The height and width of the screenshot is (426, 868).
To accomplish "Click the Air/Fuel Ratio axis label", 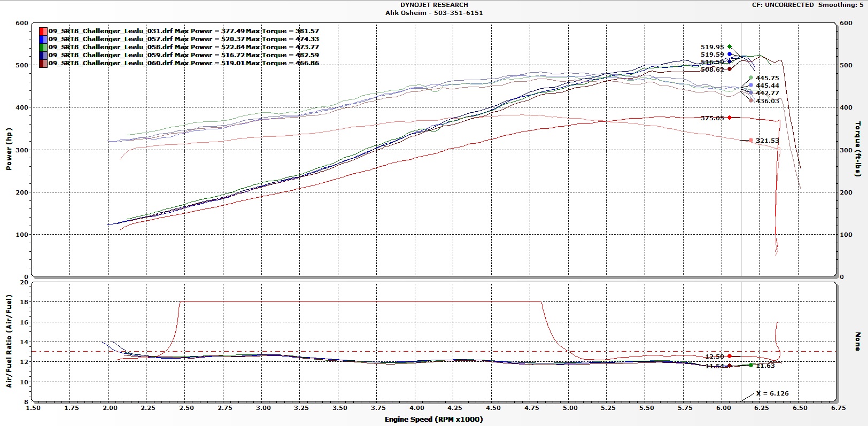I will tap(9, 342).
